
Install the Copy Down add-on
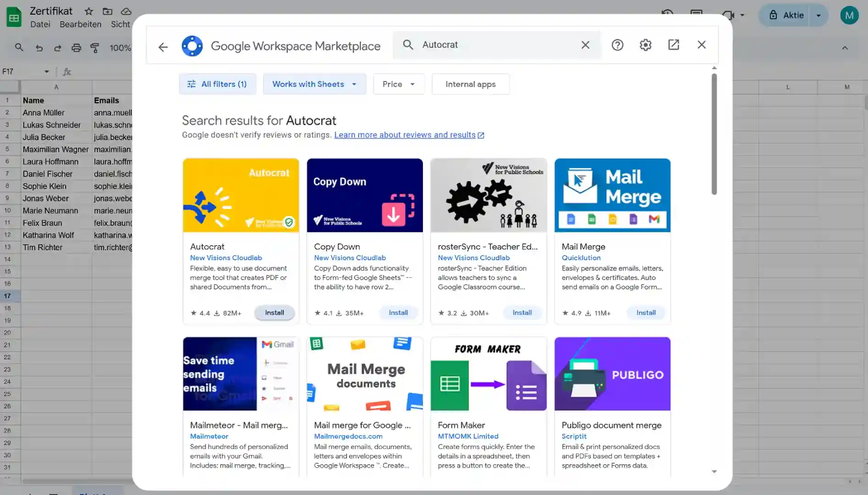coord(398,313)
